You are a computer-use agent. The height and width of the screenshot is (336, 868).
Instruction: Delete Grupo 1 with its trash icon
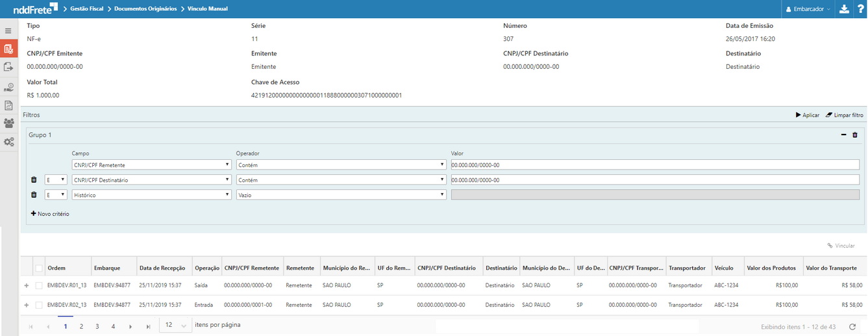pos(855,135)
